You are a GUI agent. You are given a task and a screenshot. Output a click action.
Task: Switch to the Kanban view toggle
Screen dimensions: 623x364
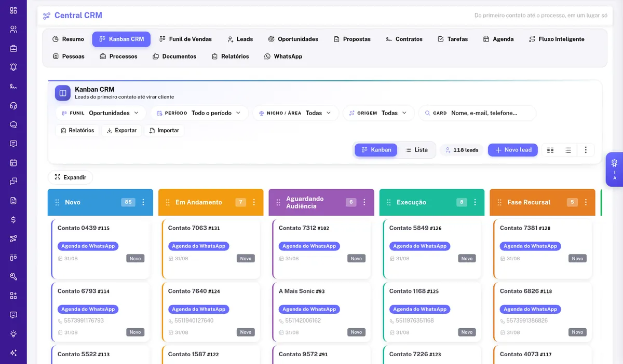[376, 150]
